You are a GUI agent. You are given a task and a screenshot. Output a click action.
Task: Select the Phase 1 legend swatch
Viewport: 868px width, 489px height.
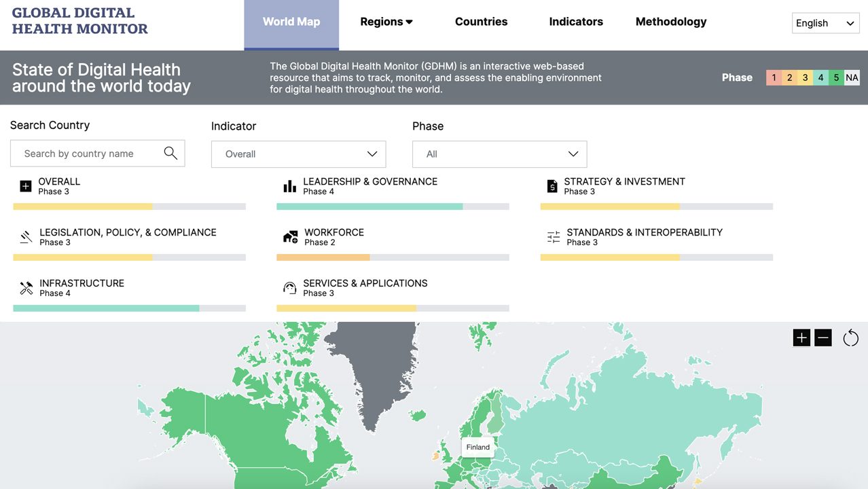click(774, 77)
